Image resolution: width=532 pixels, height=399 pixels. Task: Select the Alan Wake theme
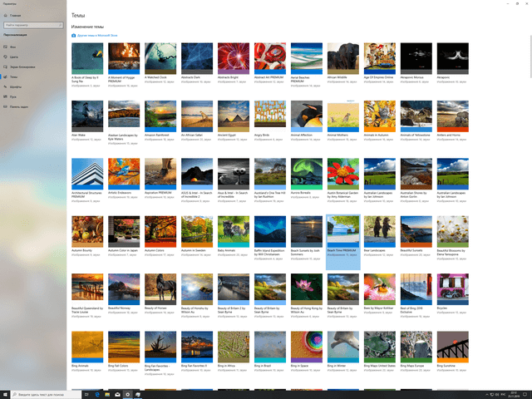coord(87,116)
